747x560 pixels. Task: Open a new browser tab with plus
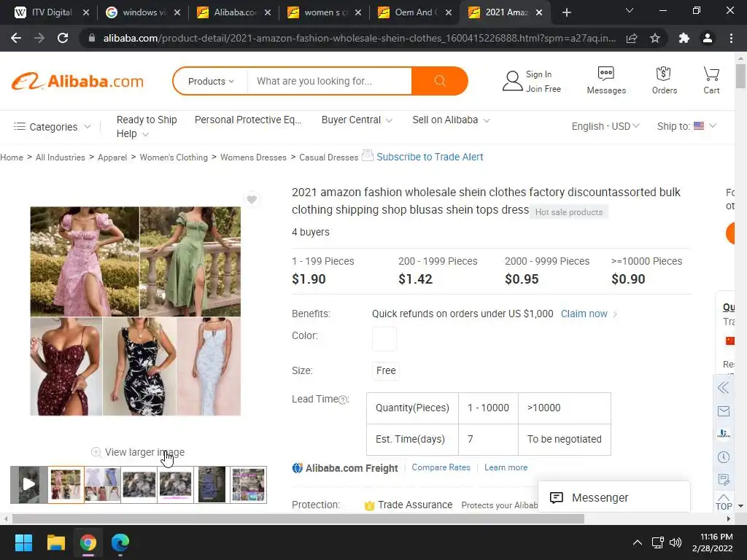[566, 12]
